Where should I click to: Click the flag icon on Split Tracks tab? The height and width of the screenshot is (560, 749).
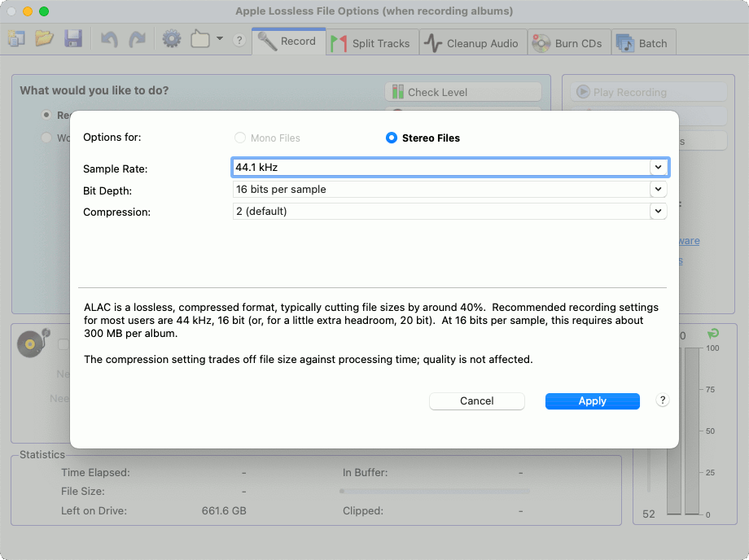click(339, 43)
